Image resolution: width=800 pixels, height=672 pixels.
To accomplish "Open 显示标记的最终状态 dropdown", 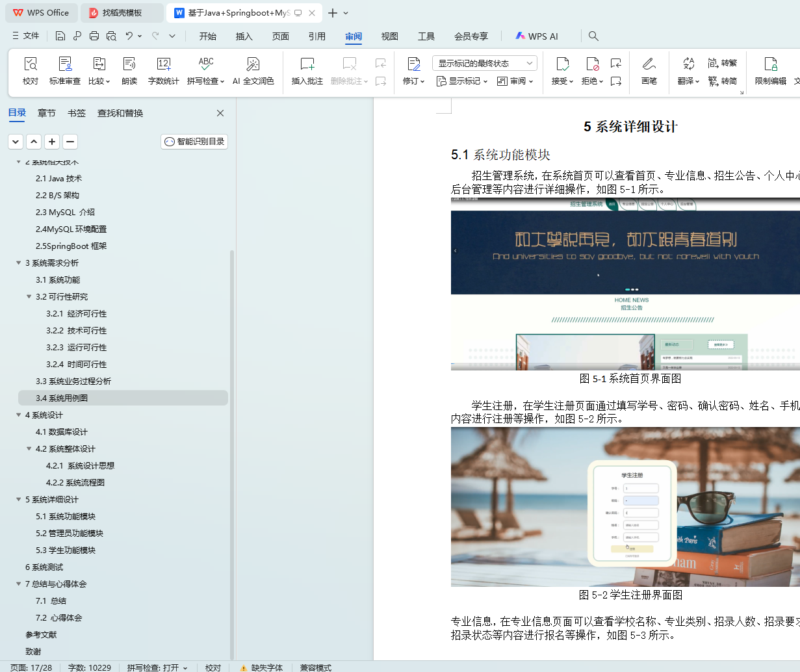I will pyautogui.click(x=484, y=63).
